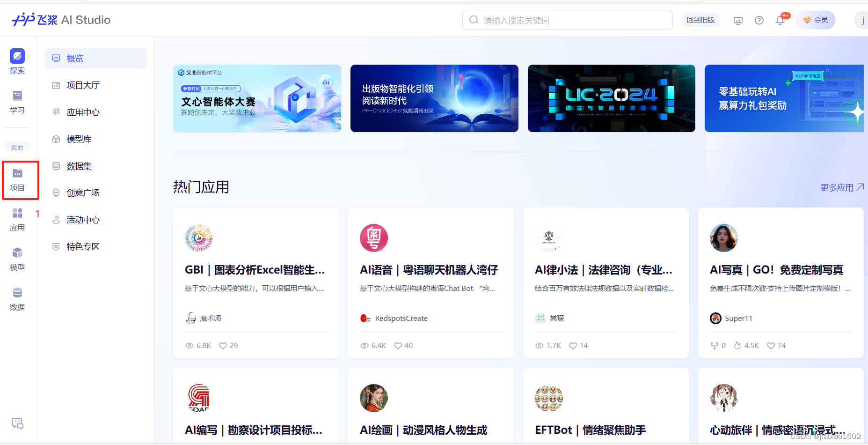
Task: Select 创意广场 menu item
Action: pos(95,193)
